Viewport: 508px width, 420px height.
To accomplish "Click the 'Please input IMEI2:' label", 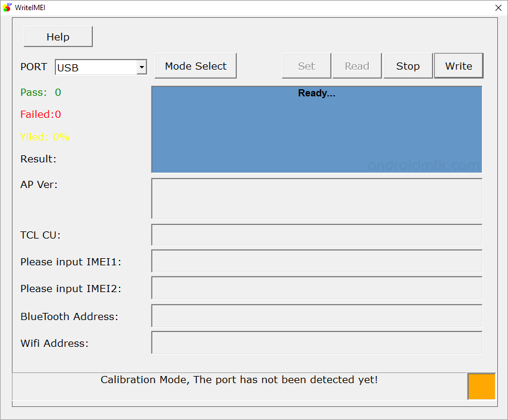I will (71, 289).
